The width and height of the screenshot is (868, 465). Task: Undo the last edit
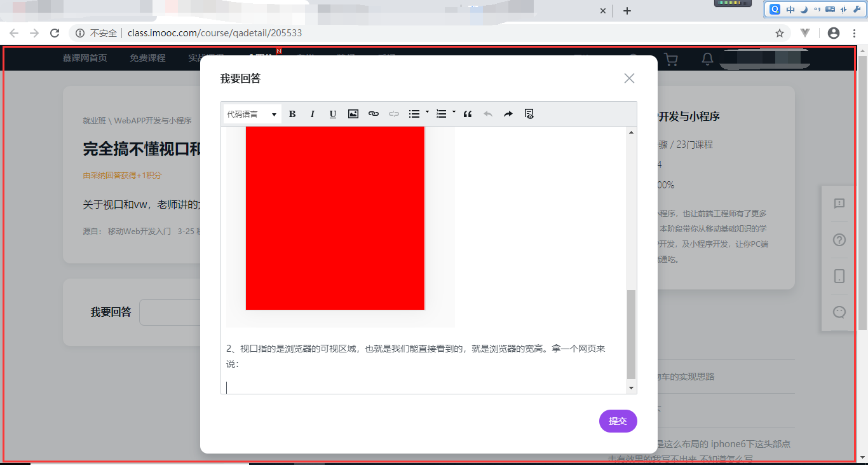pyautogui.click(x=488, y=113)
